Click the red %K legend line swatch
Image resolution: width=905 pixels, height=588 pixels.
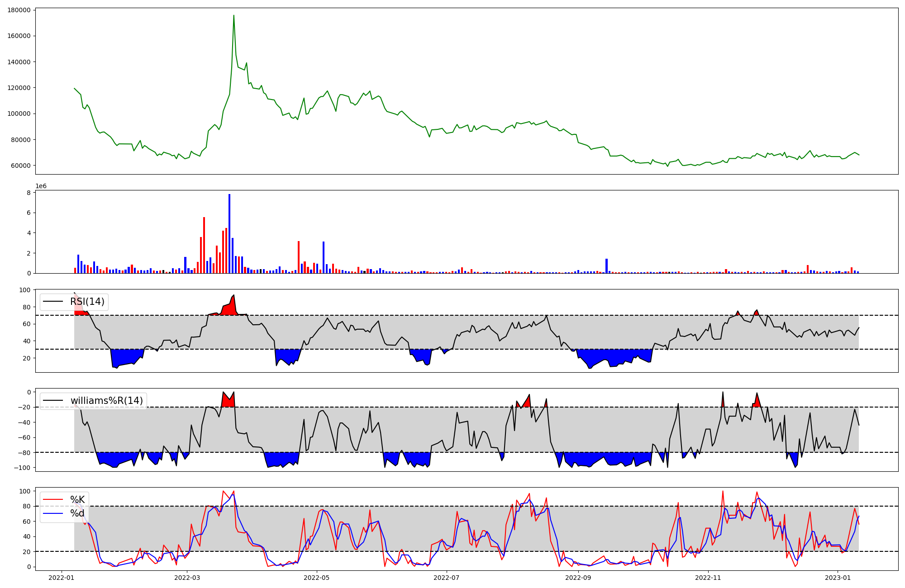pyautogui.click(x=52, y=500)
